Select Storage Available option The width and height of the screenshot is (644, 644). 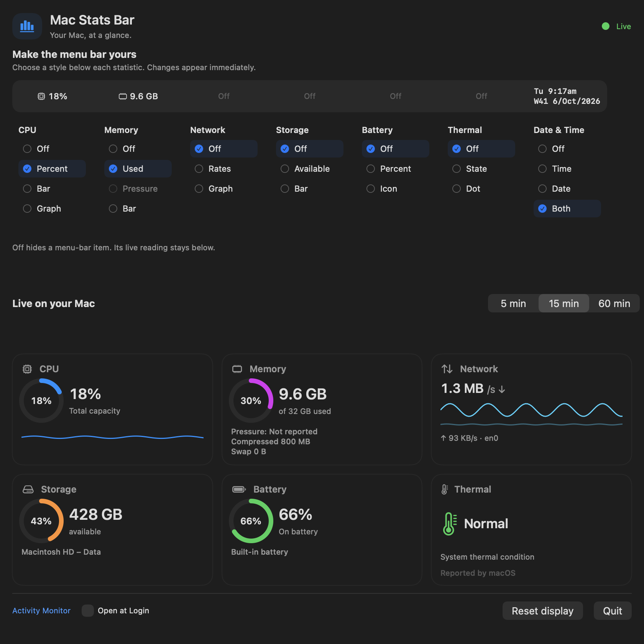[x=310, y=169]
